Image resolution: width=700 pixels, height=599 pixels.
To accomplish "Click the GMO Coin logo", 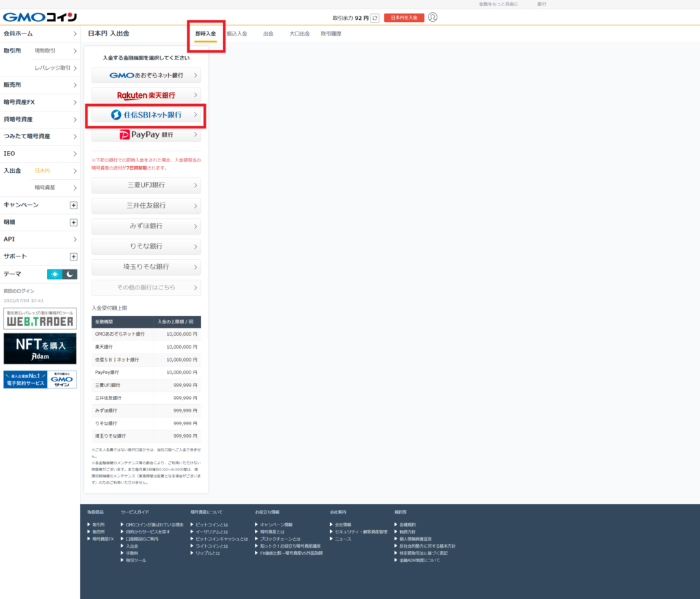I will [x=40, y=17].
